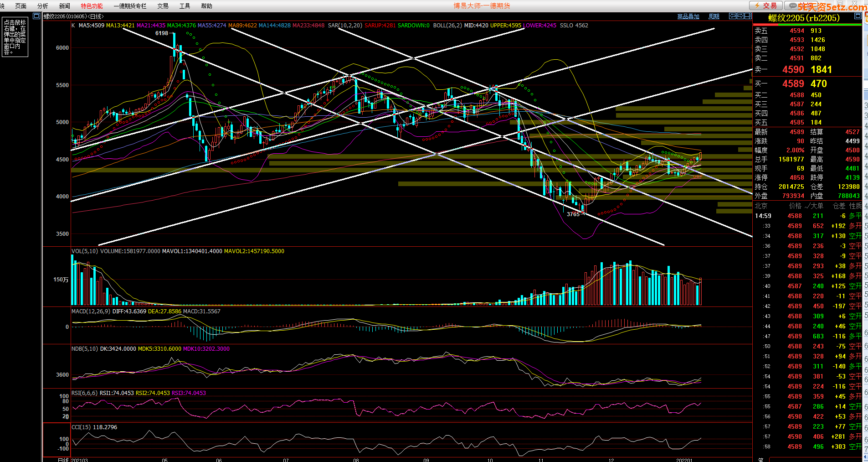Open the 特色功能 menu
The width and height of the screenshot is (868, 462).
[x=92, y=6]
